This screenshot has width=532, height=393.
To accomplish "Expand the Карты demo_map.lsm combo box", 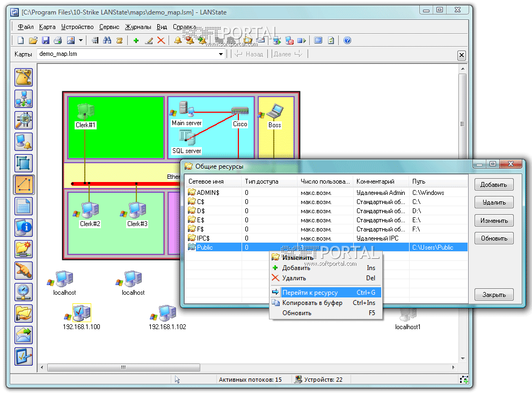I will (221, 54).
